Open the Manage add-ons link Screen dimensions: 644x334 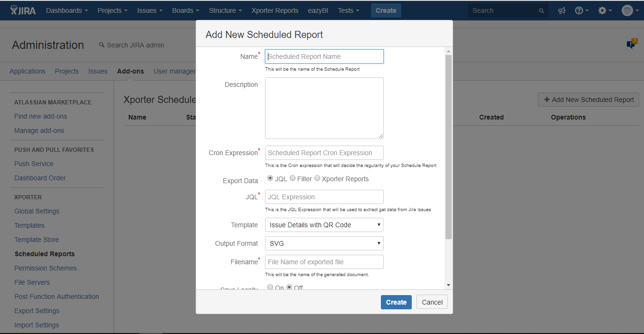coord(39,130)
